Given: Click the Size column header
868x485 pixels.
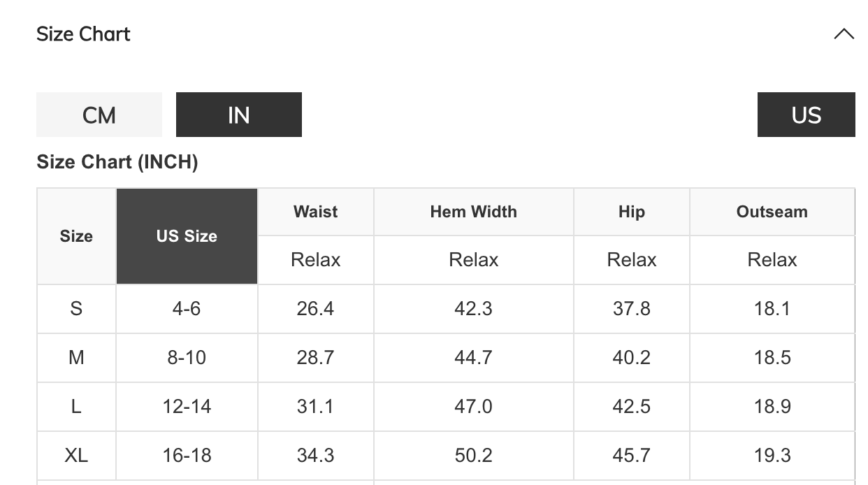Looking at the screenshot, I should (x=76, y=236).
